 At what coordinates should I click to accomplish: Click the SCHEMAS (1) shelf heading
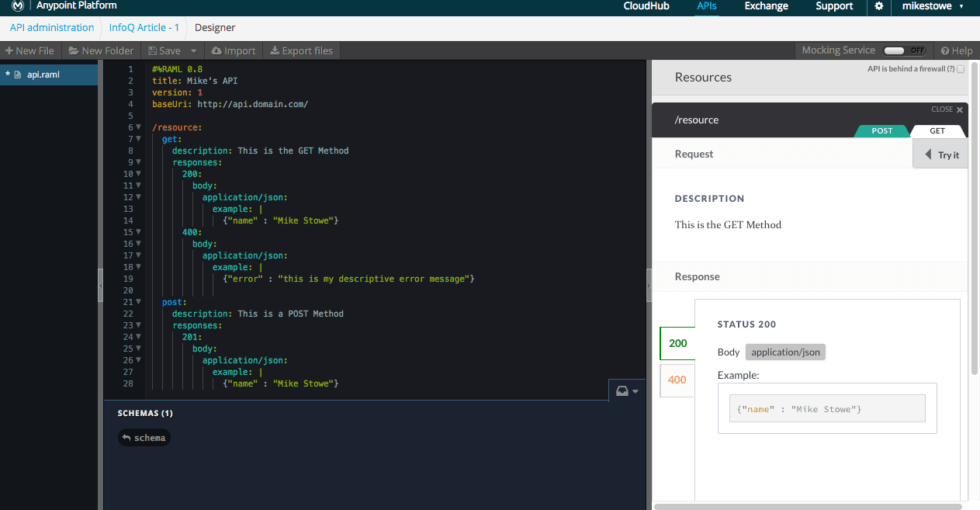[145, 413]
